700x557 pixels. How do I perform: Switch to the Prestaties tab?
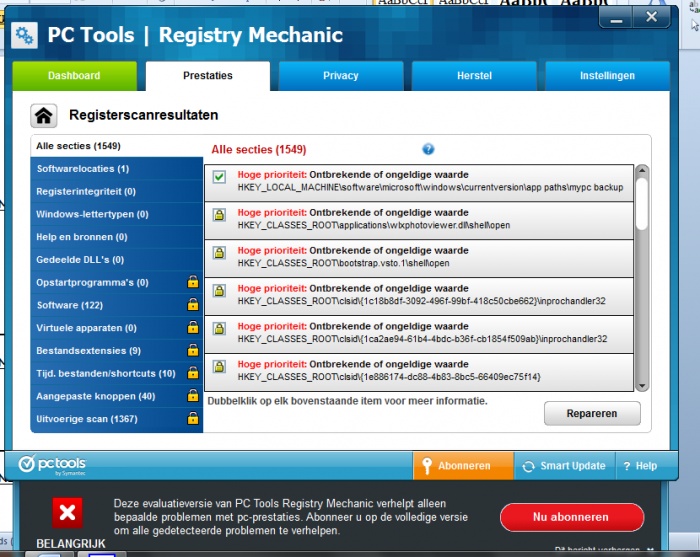click(208, 76)
